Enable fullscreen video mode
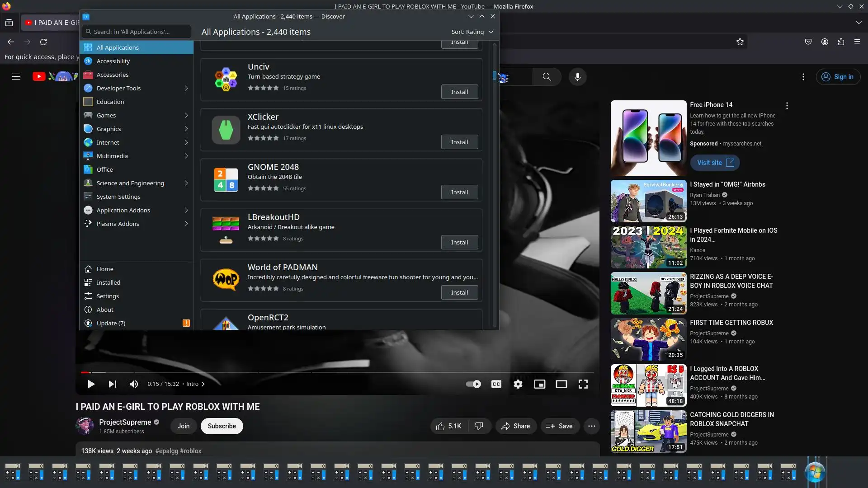Screen dimensions: 868x488 583,384
